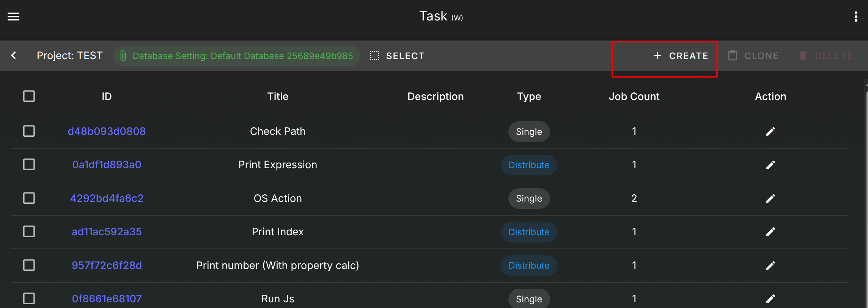Check the box for Check Path task

click(29, 131)
